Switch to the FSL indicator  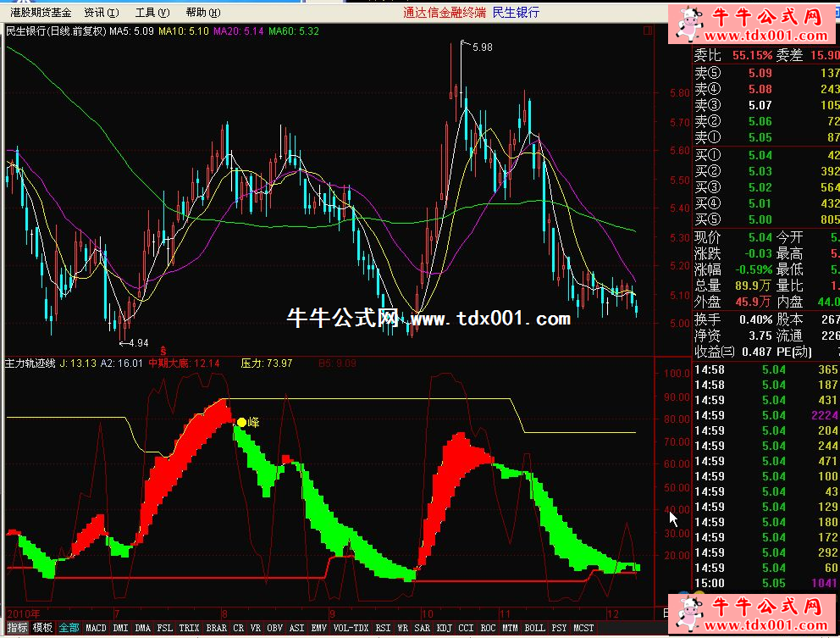coord(164,627)
